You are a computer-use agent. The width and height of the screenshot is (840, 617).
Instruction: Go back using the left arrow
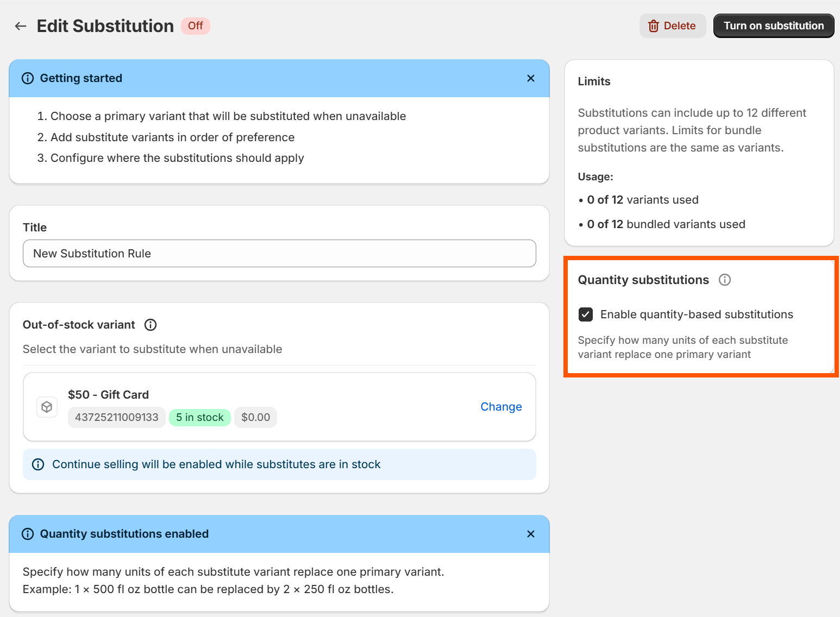tap(21, 26)
